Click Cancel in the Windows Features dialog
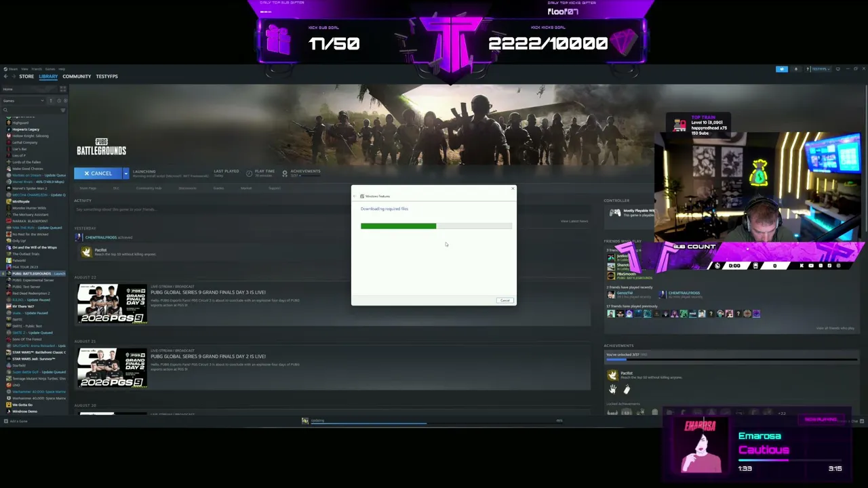Image resolution: width=868 pixels, height=488 pixels. [505, 300]
